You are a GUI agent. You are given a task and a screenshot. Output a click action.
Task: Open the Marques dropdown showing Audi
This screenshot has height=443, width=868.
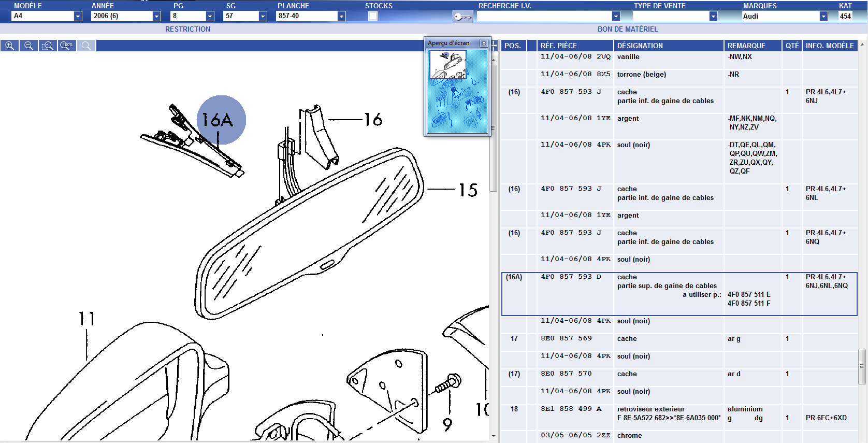(x=823, y=16)
